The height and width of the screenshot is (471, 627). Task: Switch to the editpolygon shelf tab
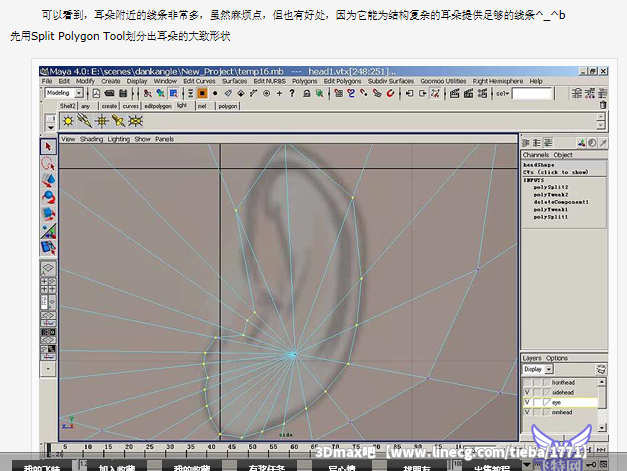(158, 106)
